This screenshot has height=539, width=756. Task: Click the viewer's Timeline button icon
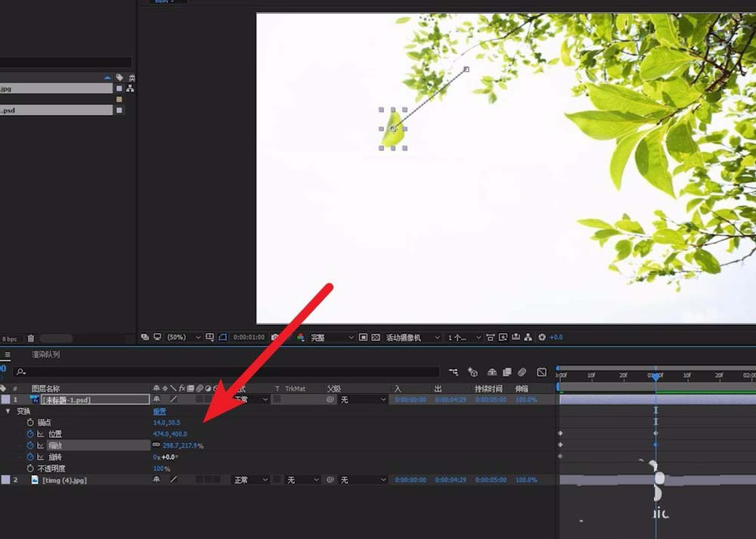[x=516, y=337]
